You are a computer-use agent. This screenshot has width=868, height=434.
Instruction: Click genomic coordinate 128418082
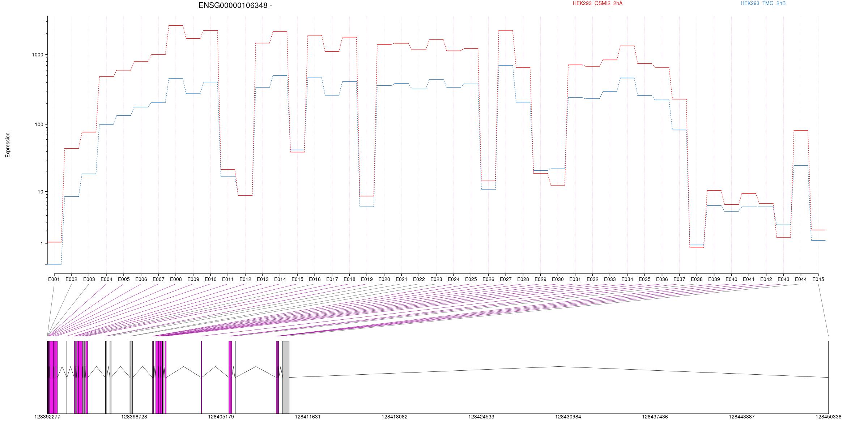[x=395, y=417]
